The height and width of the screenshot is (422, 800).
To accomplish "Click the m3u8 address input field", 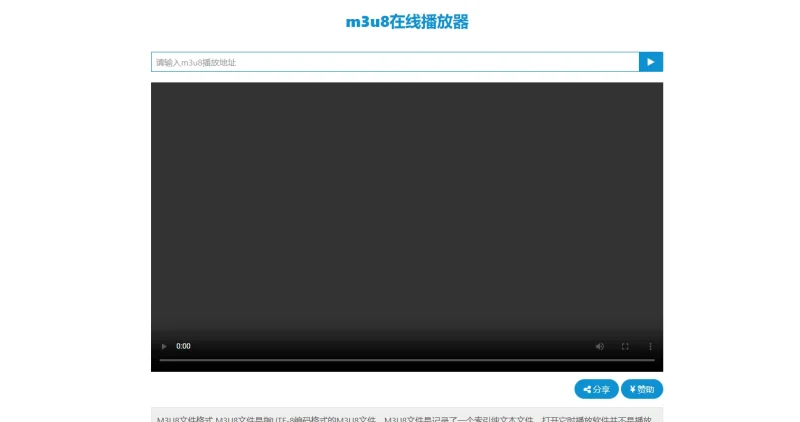I will (395, 62).
